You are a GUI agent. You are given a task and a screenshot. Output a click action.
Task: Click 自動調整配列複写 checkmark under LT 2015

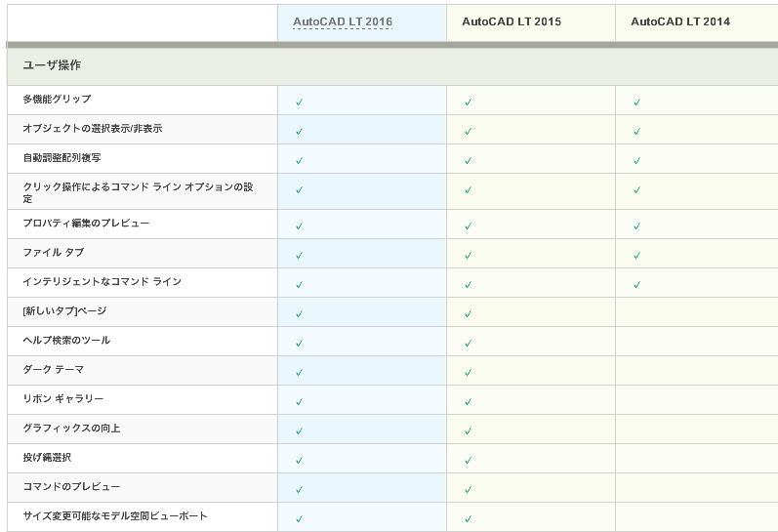[468, 161]
